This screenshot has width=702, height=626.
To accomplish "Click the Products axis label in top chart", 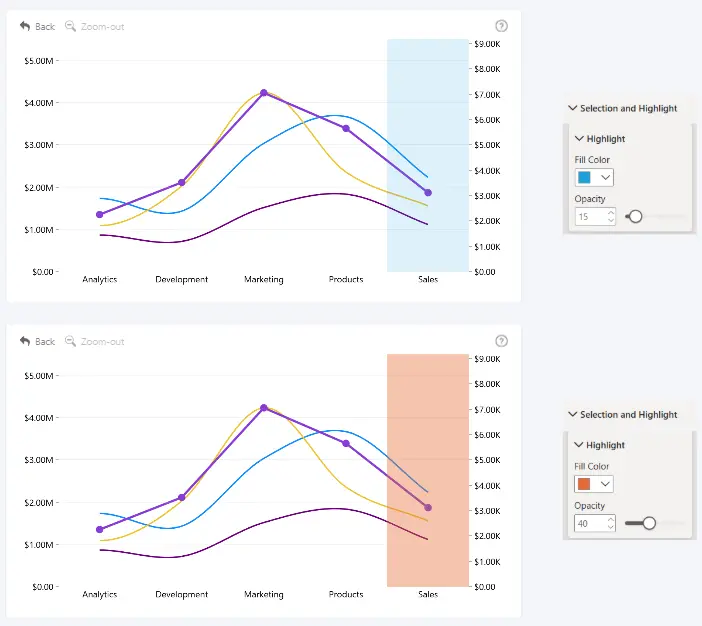I will pyautogui.click(x=346, y=279).
